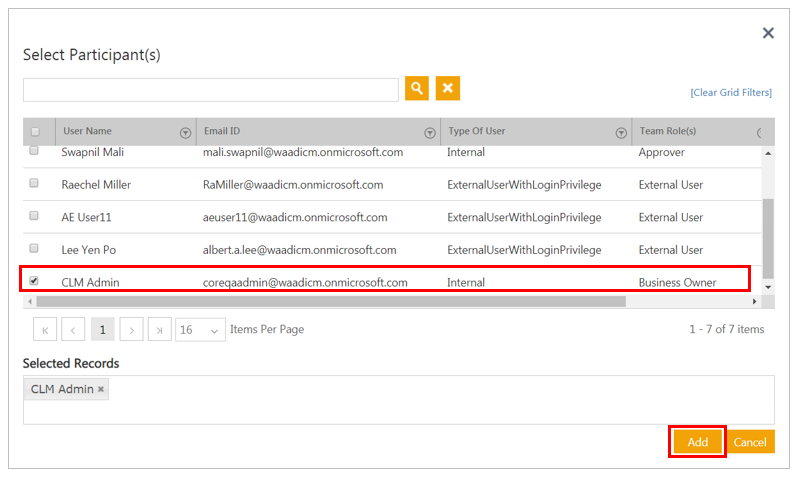
Task: Open the Type Of User column filter icon
Action: click(621, 132)
